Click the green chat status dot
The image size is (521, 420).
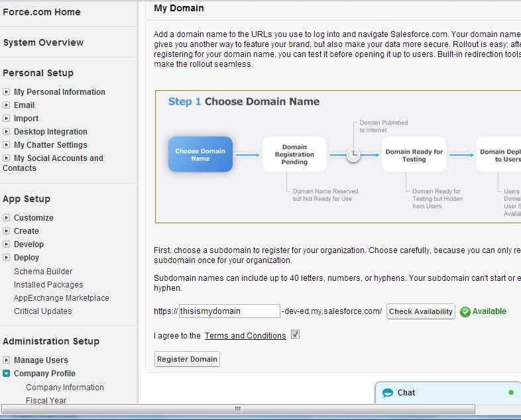(511, 392)
